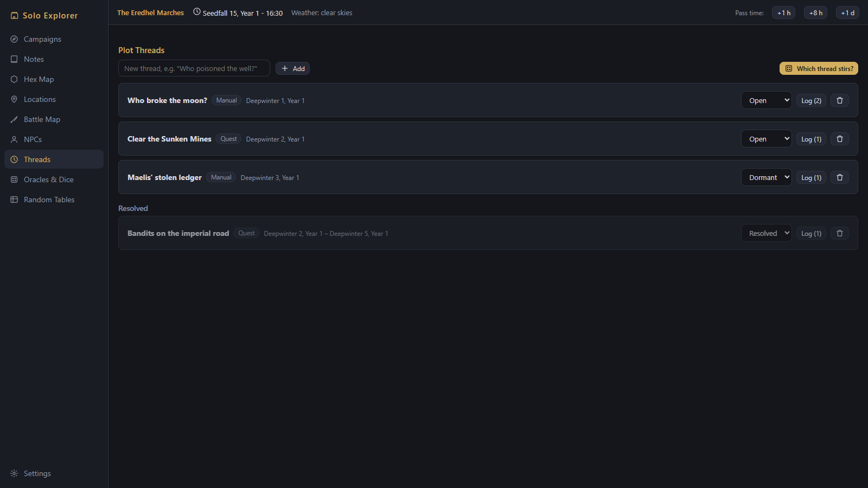Click the compass icon for Campaigns
868x488 pixels.
(14, 39)
